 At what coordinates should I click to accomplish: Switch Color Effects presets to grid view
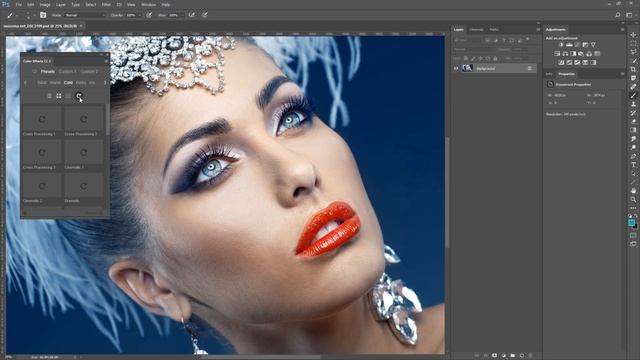click(59, 96)
